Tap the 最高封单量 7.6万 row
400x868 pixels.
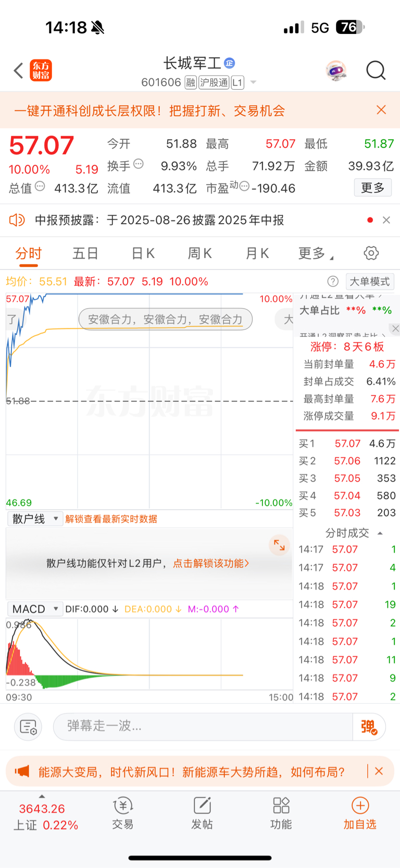[349, 399]
